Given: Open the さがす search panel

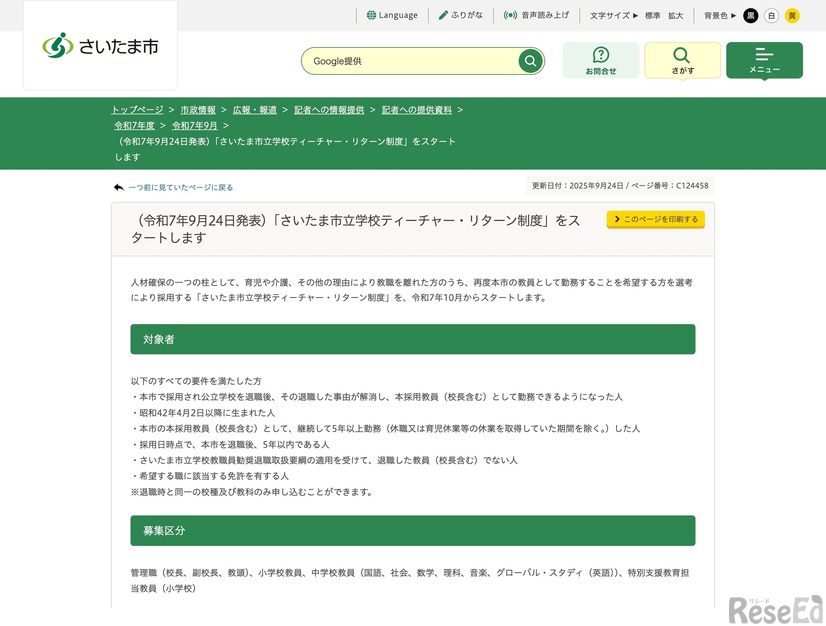Looking at the screenshot, I should [x=683, y=61].
